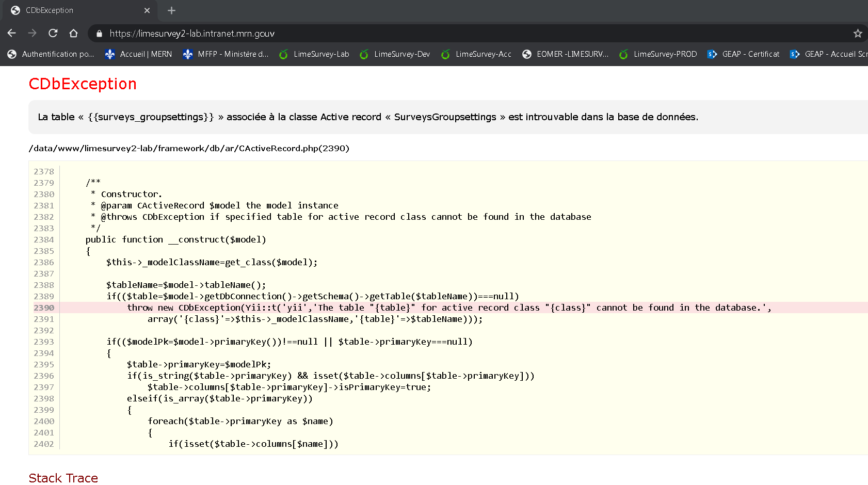Open the LimeSurvey-Lab bookmark
The width and height of the screenshot is (868, 485).
[314, 54]
